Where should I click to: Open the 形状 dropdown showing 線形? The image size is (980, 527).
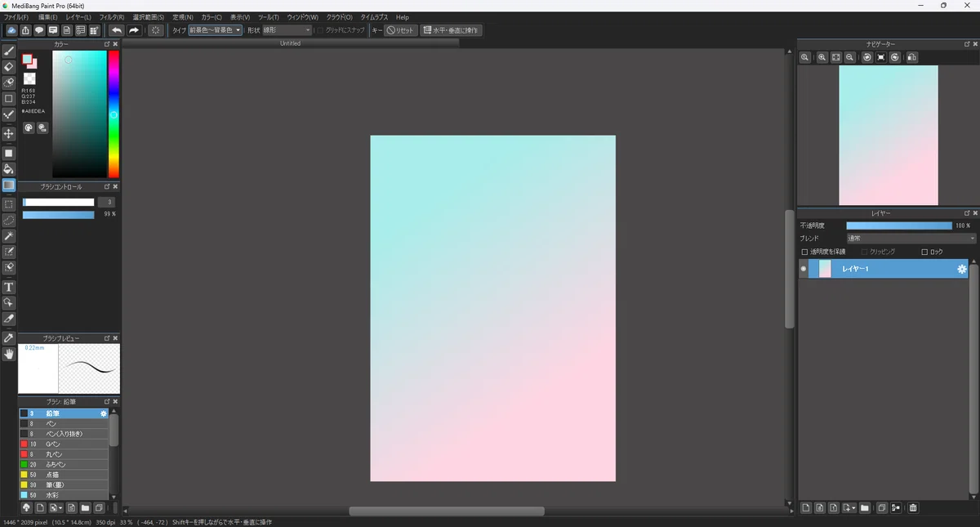coord(287,30)
